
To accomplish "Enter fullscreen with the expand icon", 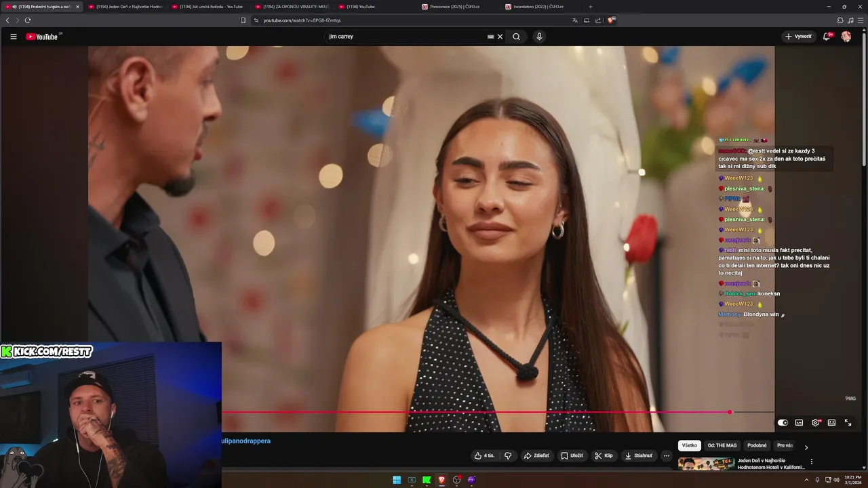I will 848,422.
